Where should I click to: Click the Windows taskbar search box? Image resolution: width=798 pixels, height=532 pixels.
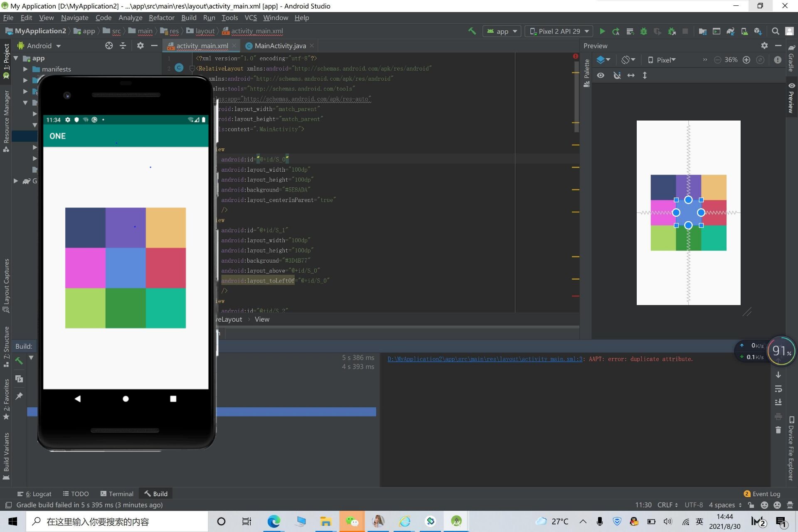click(117, 522)
